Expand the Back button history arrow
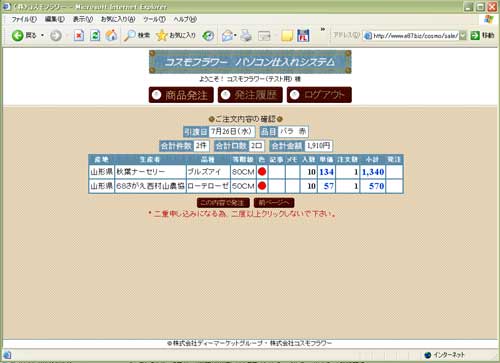 tap(42, 35)
